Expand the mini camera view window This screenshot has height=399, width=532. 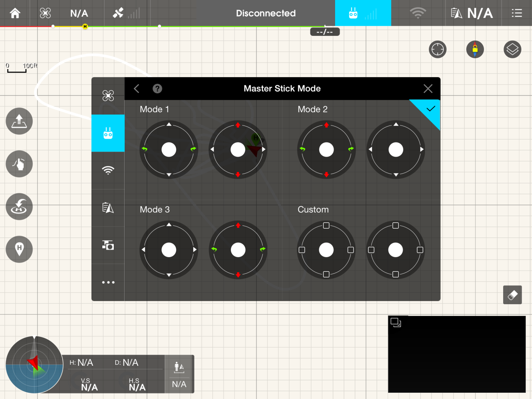pyautogui.click(x=396, y=323)
